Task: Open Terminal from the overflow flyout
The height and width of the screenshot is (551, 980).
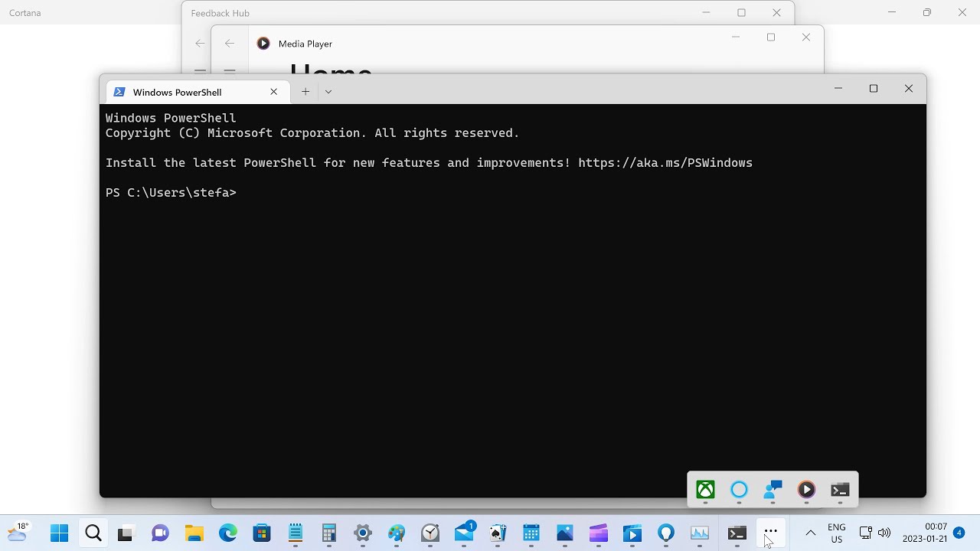Action: point(840,490)
